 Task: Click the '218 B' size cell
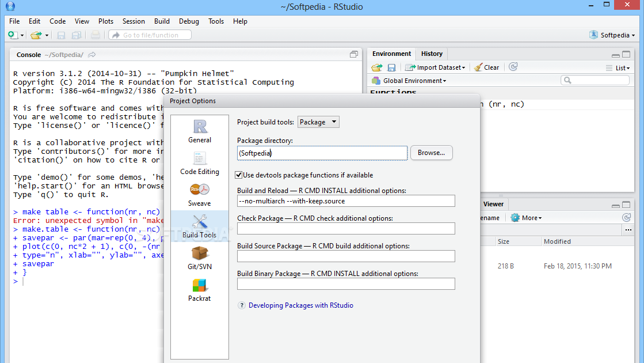pyautogui.click(x=506, y=266)
